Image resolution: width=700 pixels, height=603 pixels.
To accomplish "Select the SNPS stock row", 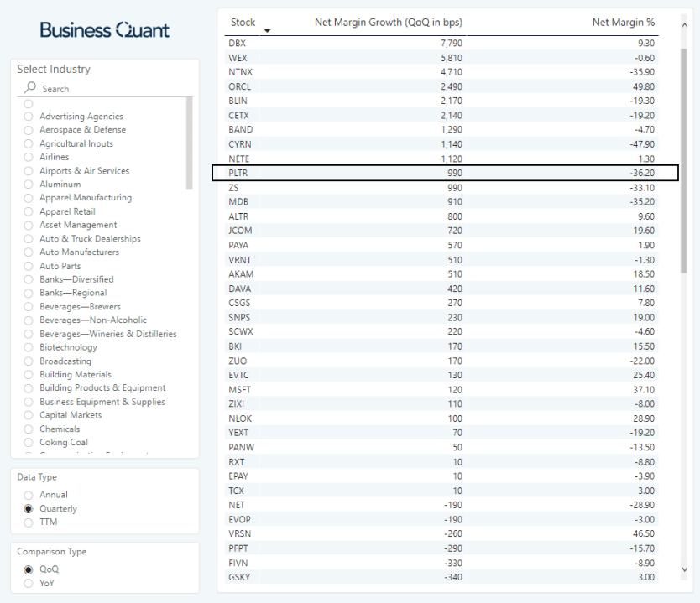I will click(x=441, y=318).
